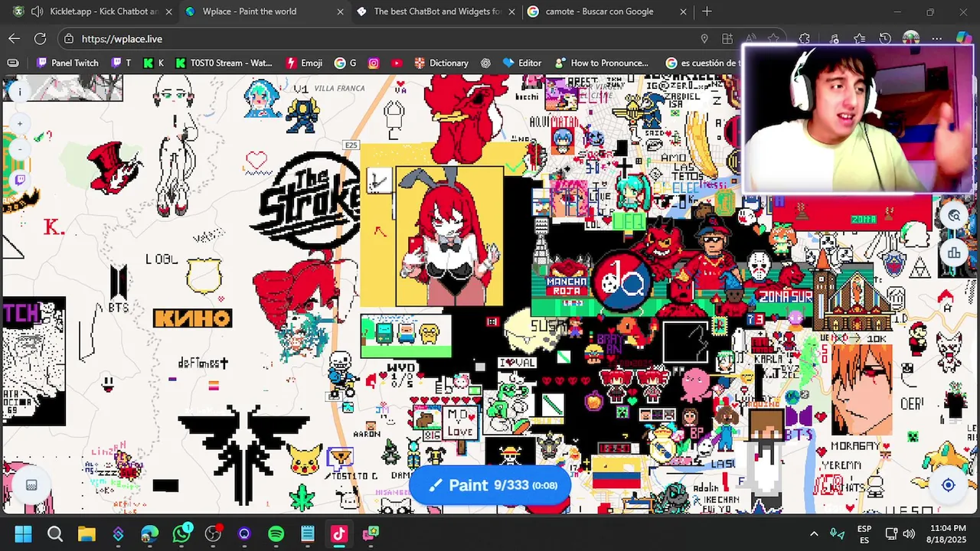980x551 pixels.
Task: Open TOSTO Stream bookmark
Action: pyautogui.click(x=224, y=63)
